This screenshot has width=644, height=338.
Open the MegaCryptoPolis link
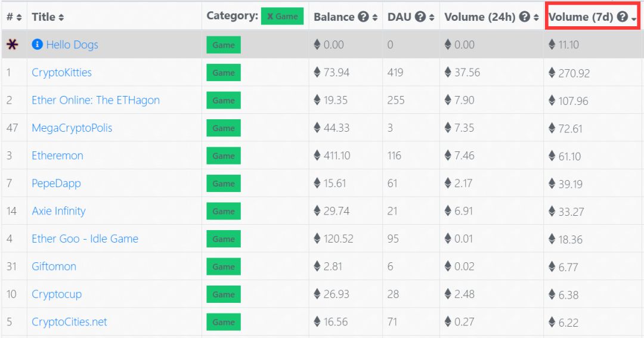coord(72,128)
